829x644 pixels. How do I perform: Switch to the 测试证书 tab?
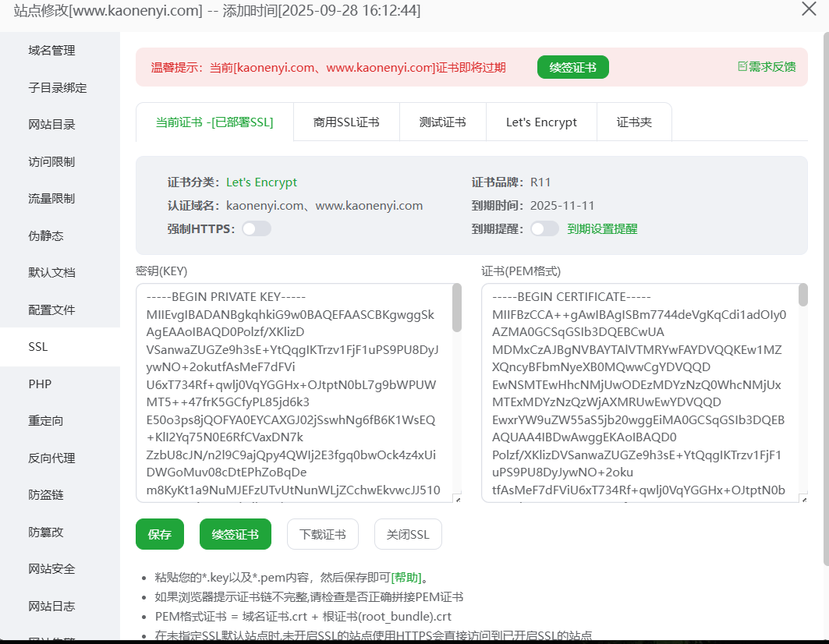[442, 122]
